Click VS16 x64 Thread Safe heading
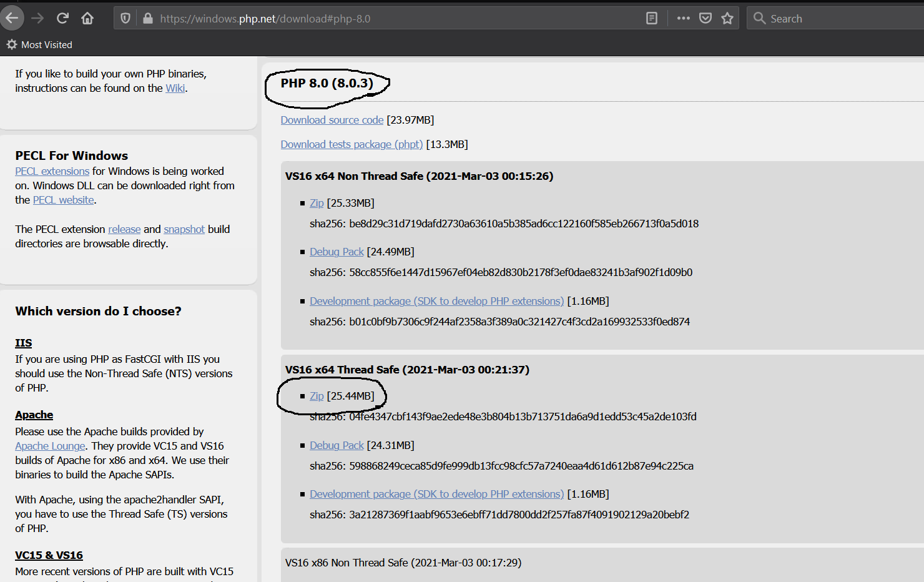The width and height of the screenshot is (924, 582). (407, 370)
